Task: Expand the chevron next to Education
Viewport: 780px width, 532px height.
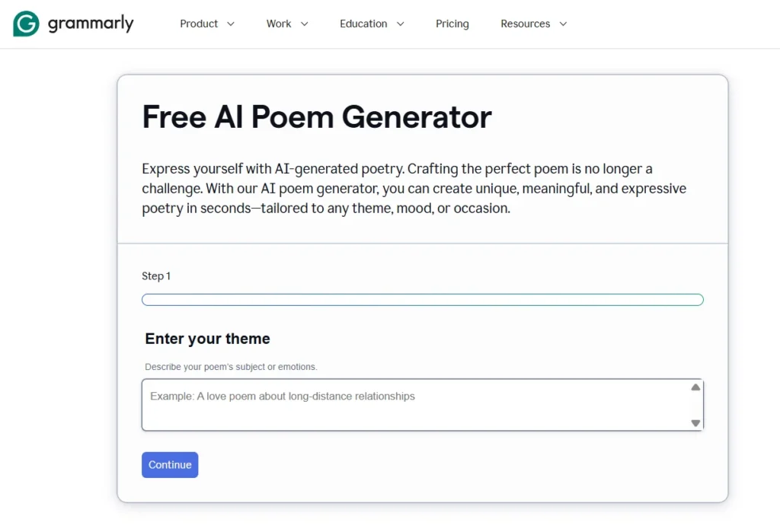Action: pyautogui.click(x=401, y=24)
